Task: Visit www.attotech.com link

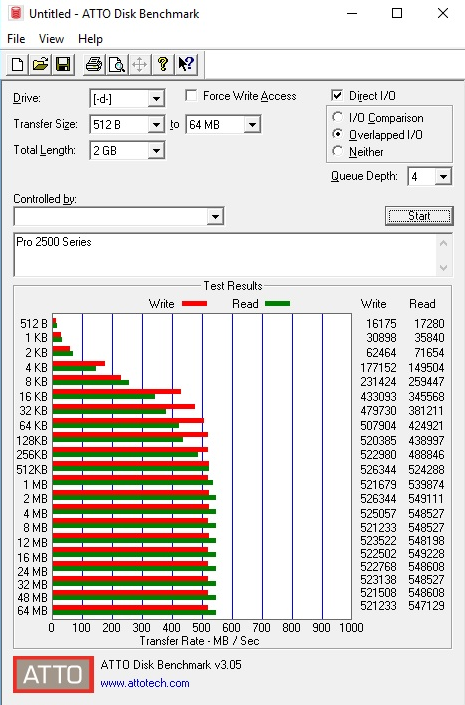Action: [145, 683]
